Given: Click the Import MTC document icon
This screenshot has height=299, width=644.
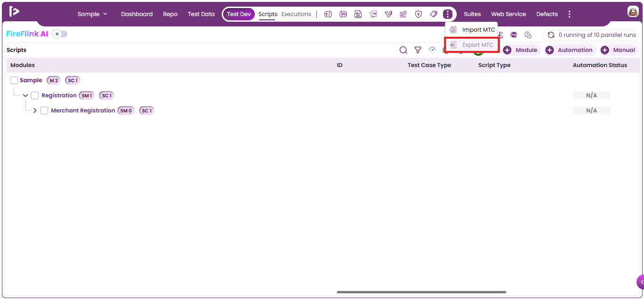Looking at the screenshot, I should point(453,30).
